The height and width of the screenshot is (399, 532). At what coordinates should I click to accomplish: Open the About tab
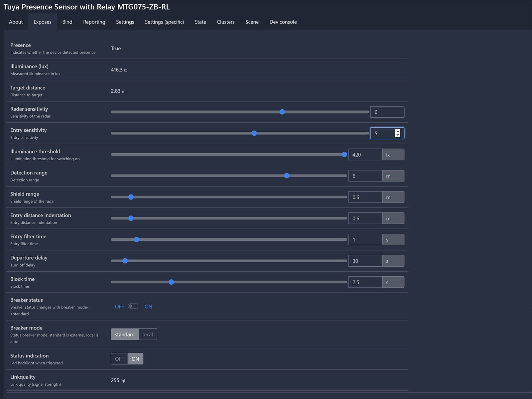(x=16, y=22)
